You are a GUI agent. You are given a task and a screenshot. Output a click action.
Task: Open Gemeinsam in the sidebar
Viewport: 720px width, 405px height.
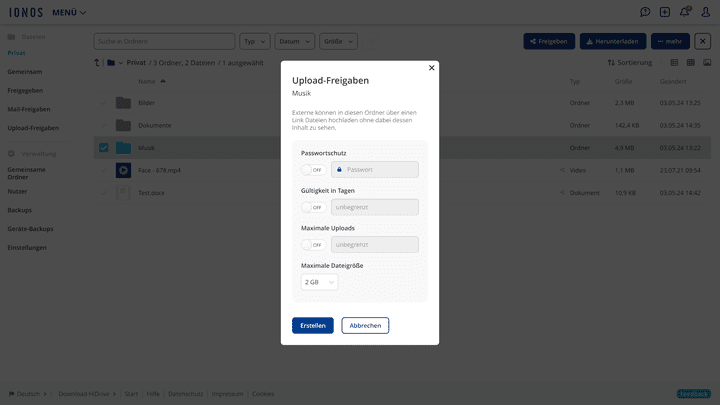click(x=25, y=72)
